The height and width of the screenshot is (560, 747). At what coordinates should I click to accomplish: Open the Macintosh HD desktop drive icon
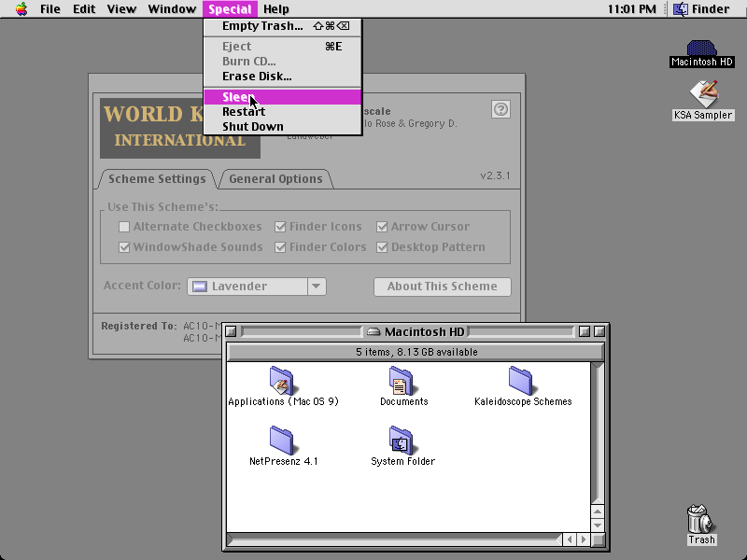pyautogui.click(x=702, y=49)
